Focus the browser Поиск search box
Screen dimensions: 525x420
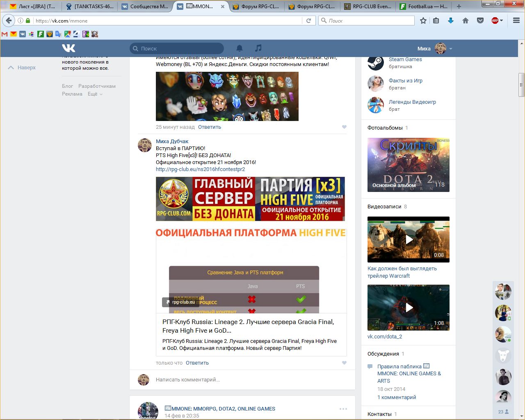(366, 21)
